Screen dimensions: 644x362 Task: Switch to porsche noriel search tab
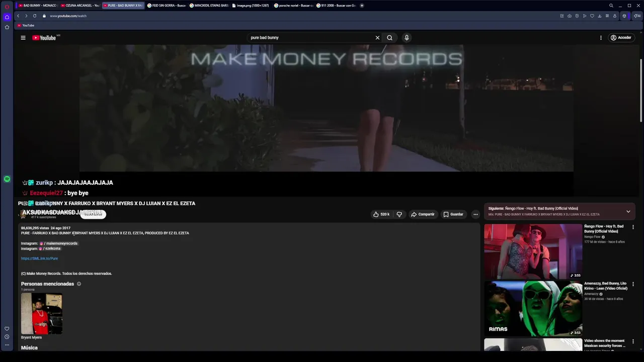(293, 6)
